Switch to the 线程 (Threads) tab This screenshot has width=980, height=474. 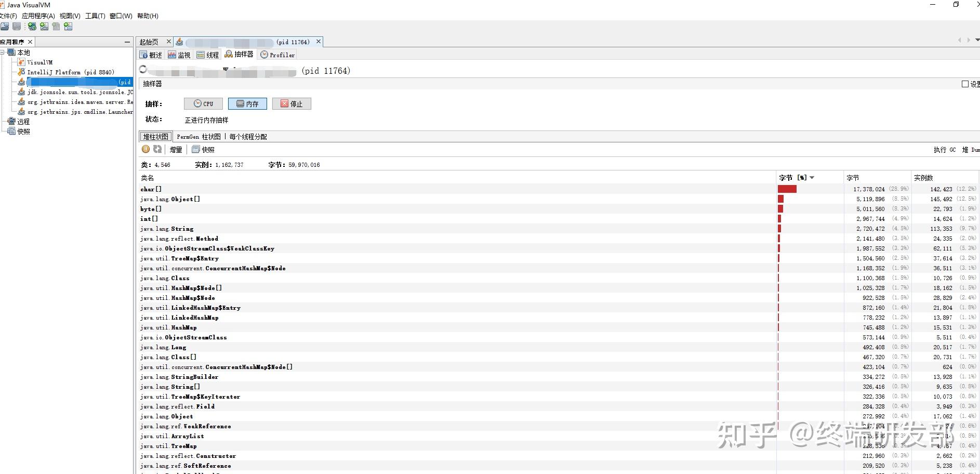pos(208,55)
